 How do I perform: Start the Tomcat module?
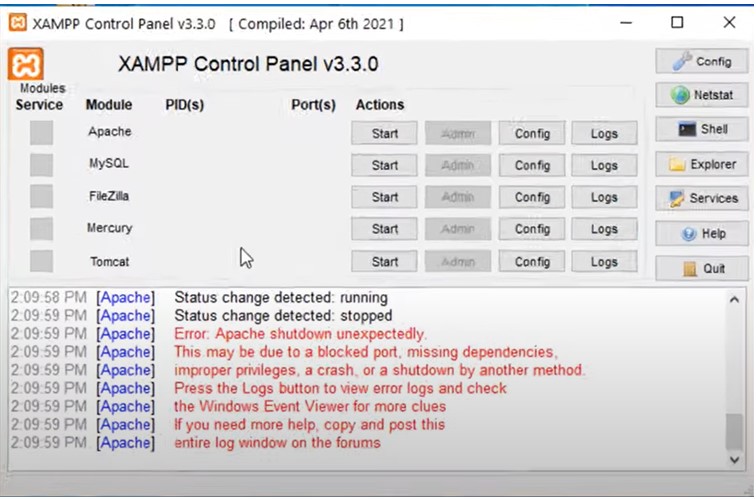point(384,261)
